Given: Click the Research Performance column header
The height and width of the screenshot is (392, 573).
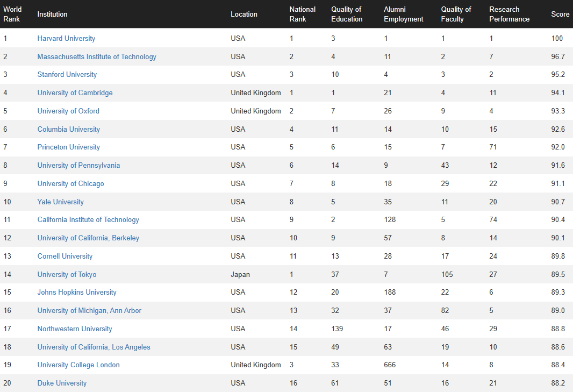Looking at the screenshot, I should [510, 15].
